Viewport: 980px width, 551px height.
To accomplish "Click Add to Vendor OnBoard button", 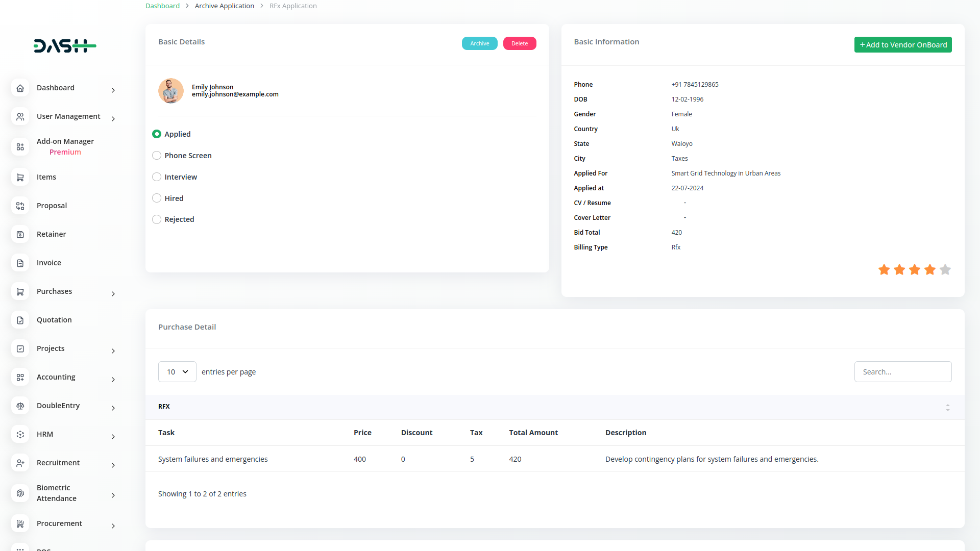I will 902,45.
